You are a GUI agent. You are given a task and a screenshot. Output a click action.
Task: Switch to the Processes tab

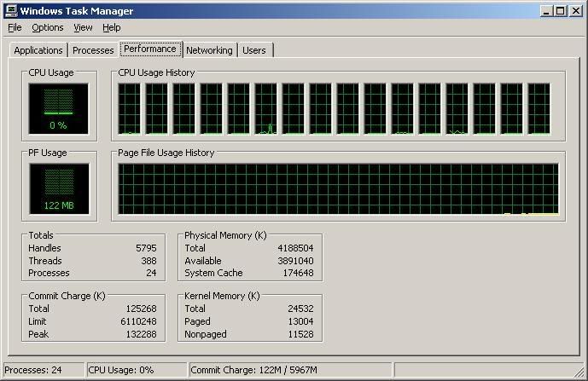coord(93,50)
